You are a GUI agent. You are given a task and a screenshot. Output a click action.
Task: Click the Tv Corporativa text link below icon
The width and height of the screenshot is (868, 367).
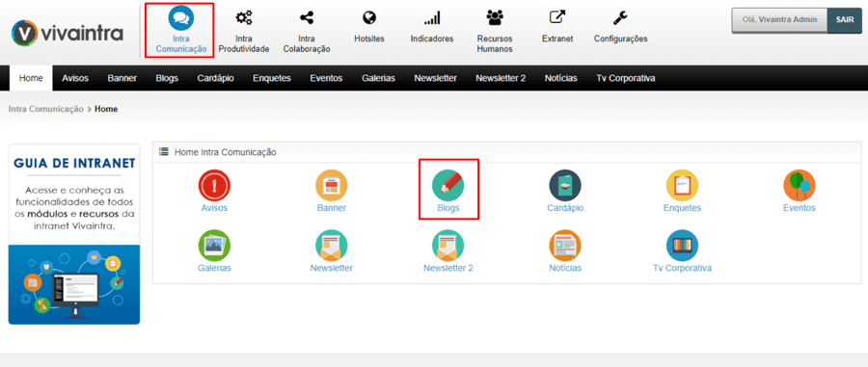682,268
